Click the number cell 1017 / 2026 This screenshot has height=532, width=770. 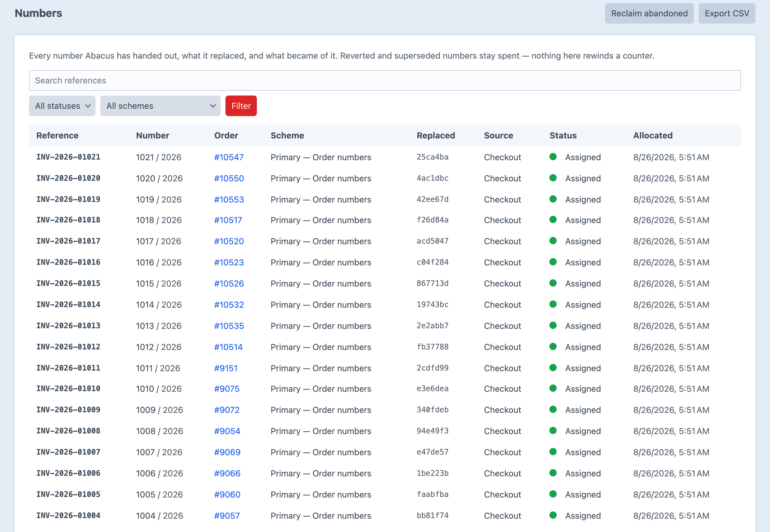coord(159,241)
